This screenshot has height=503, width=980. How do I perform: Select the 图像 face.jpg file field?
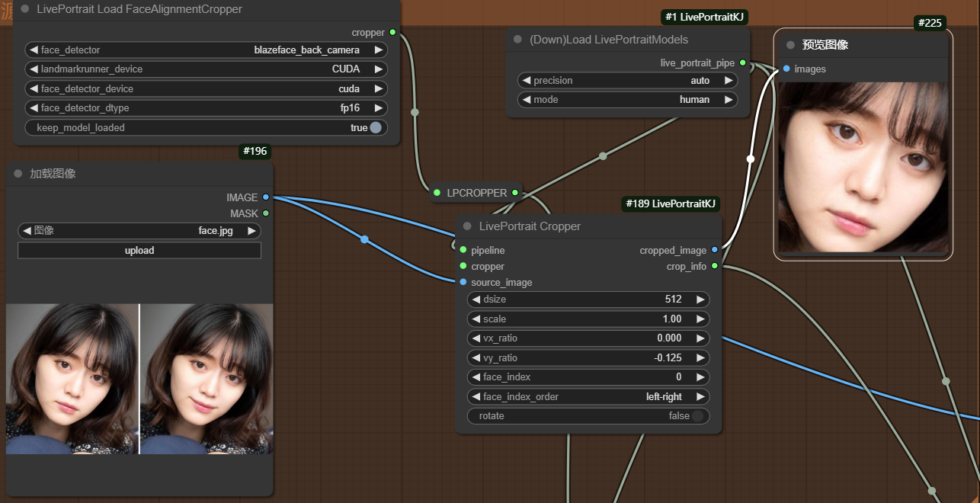[x=139, y=231]
